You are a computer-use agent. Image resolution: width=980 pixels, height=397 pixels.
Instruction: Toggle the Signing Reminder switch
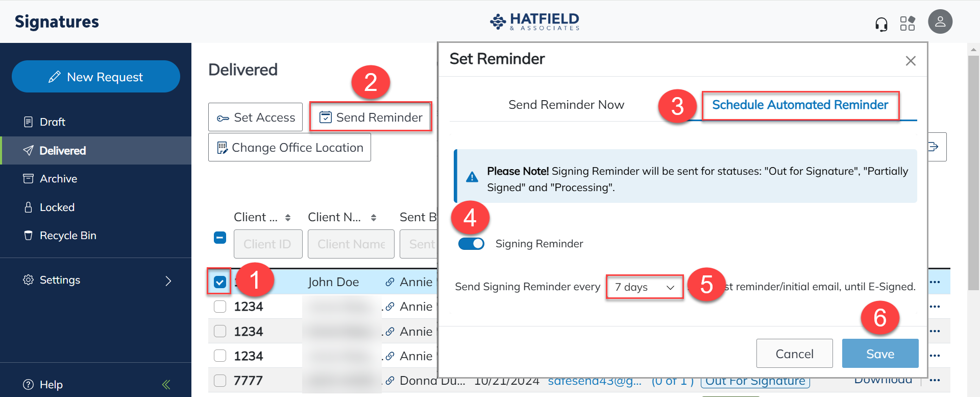(x=471, y=244)
